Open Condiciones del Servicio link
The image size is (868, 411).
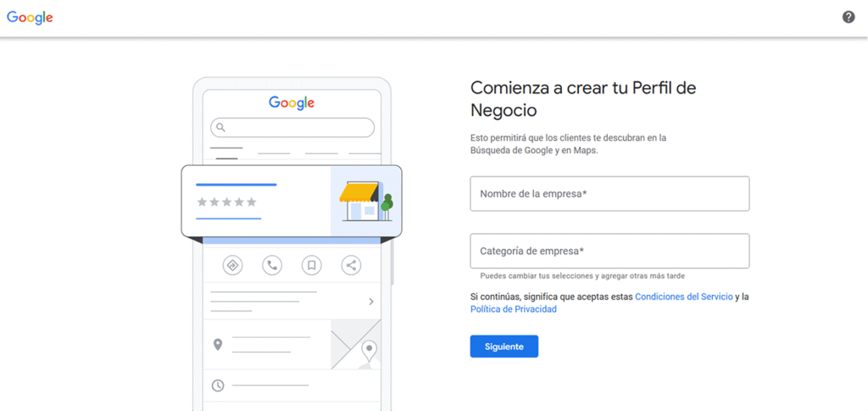coord(684,297)
